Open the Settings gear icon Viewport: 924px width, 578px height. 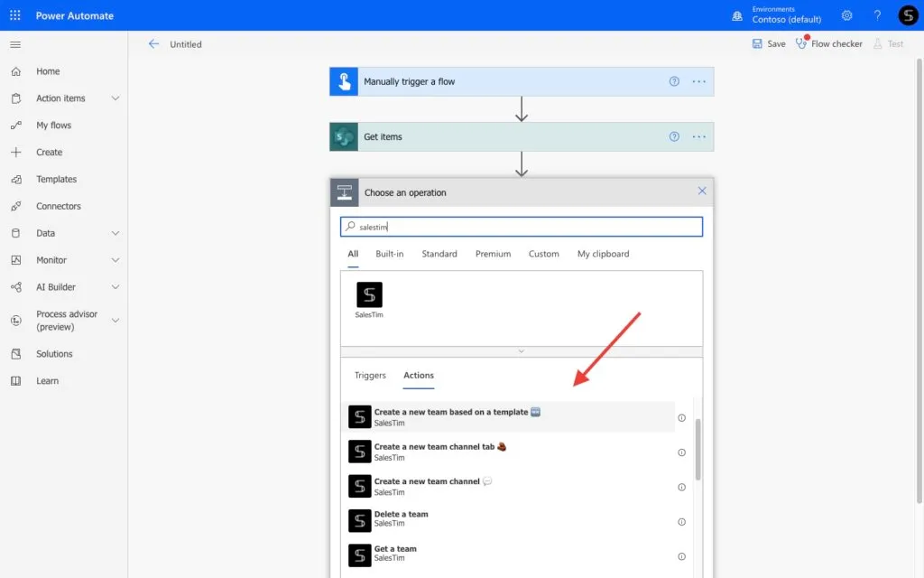[846, 15]
